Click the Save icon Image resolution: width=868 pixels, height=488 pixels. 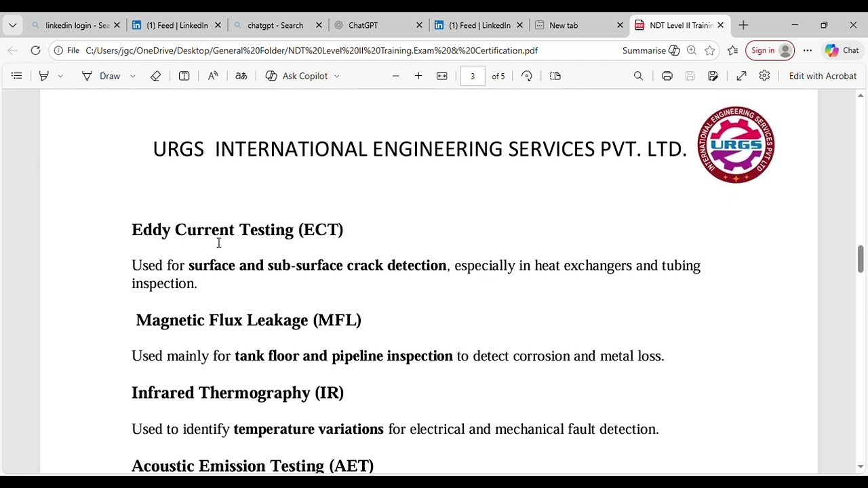click(690, 76)
